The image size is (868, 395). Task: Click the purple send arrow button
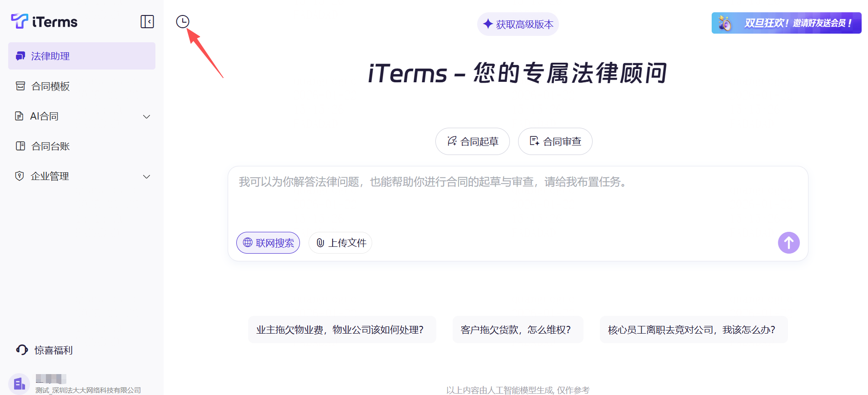(x=788, y=243)
